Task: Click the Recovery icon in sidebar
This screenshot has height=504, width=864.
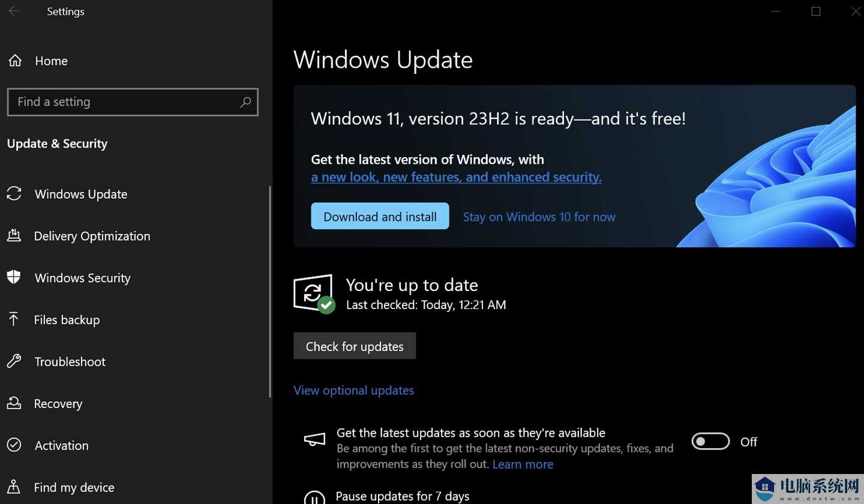Action: coord(14,403)
